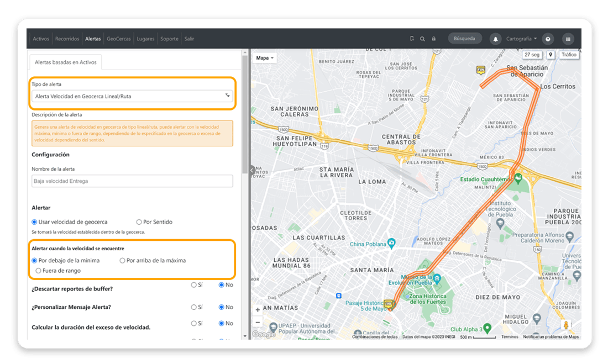This screenshot has height=364, width=608.
Task: Choose Sí for Personalizar Mensaje Alerta
Action: [x=193, y=307]
